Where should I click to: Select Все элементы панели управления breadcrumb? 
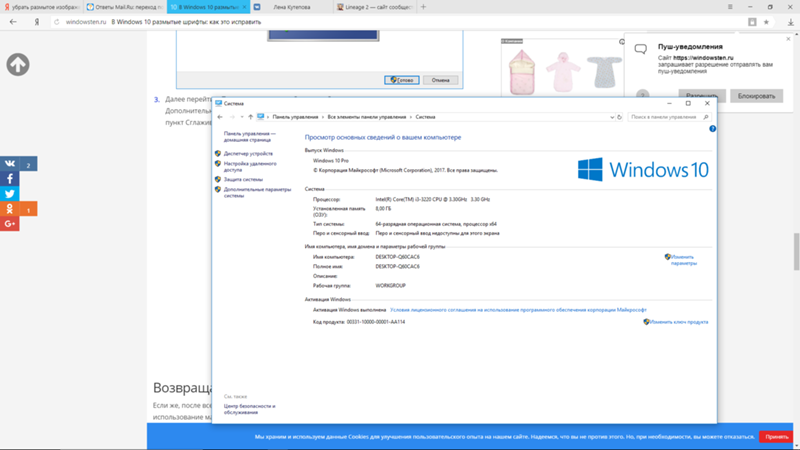[367, 117]
